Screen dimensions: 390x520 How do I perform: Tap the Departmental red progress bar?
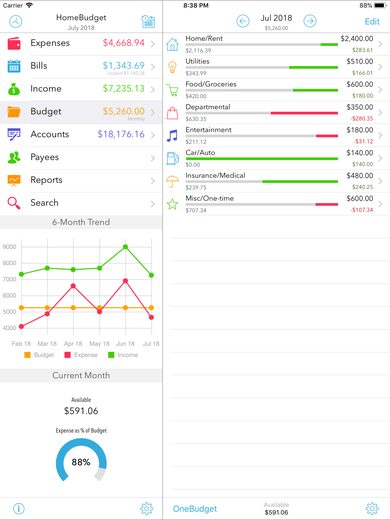[x=304, y=113]
